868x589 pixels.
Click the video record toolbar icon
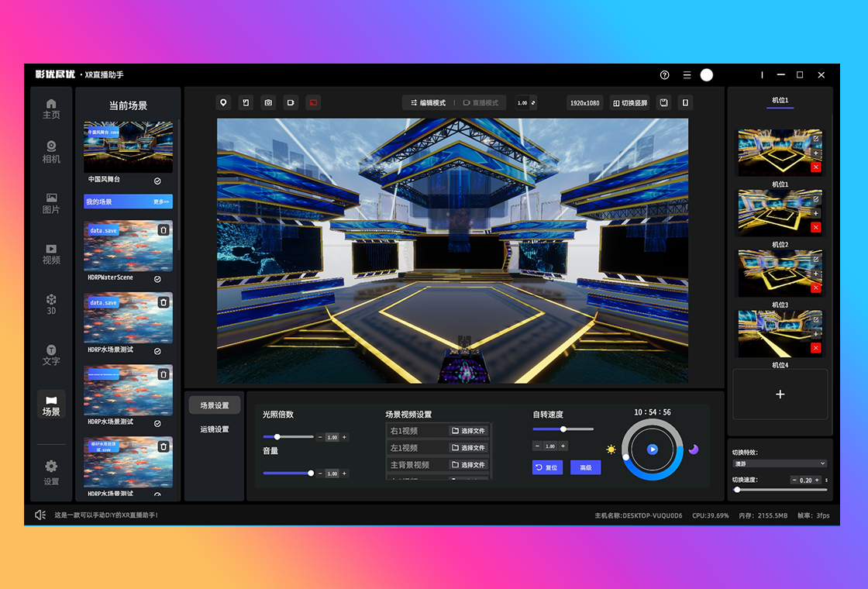(290, 102)
